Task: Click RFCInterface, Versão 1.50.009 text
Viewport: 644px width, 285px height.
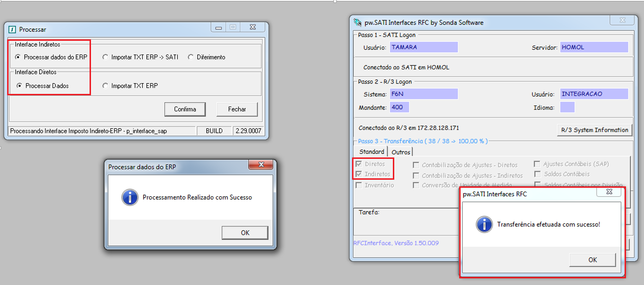Action: point(396,243)
